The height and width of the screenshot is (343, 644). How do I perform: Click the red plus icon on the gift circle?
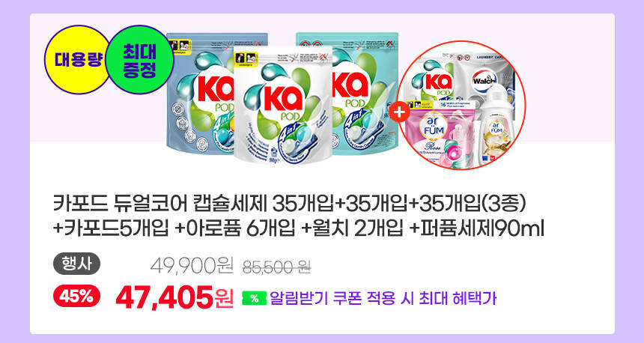(x=399, y=112)
